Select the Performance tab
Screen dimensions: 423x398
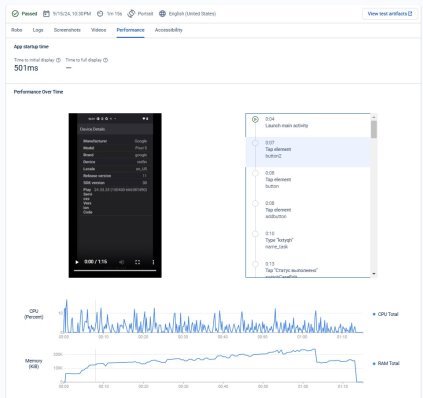(130, 30)
